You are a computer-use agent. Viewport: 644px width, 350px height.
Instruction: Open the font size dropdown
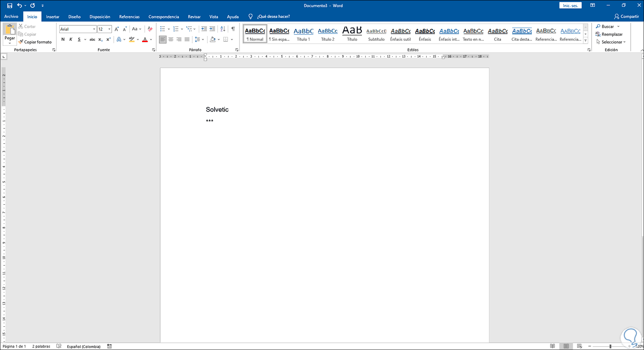pyautogui.click(x=109, y=29)
